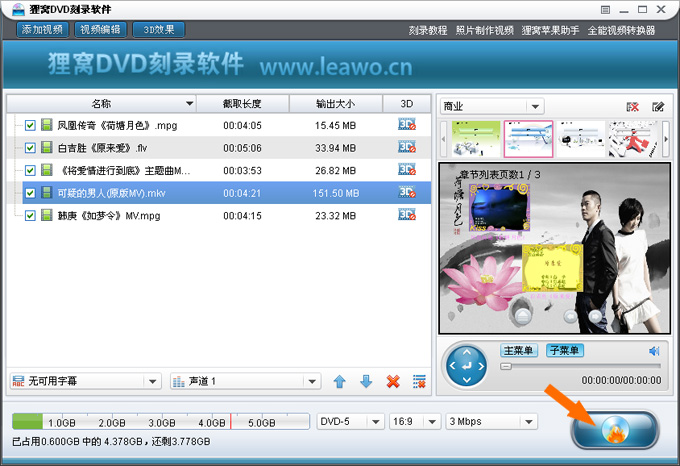
Task: Click 3D icon for 凤凰传奇《荷塘月色》.mpg row
Action: (x=407, y=125)
